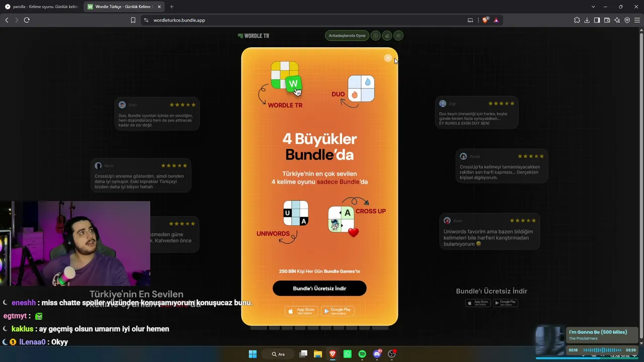This screenshot has width=644, height=362.
Task: Close the orange Bundle promo popup
Action: click(x=388, y=58)
